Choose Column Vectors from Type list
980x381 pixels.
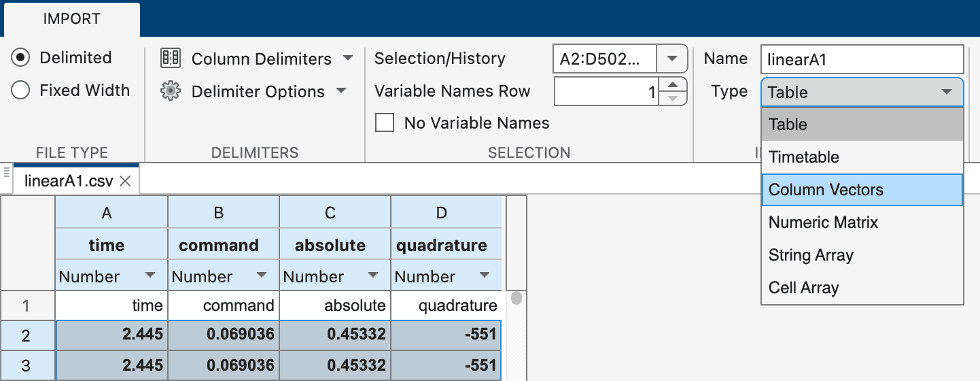862,190
